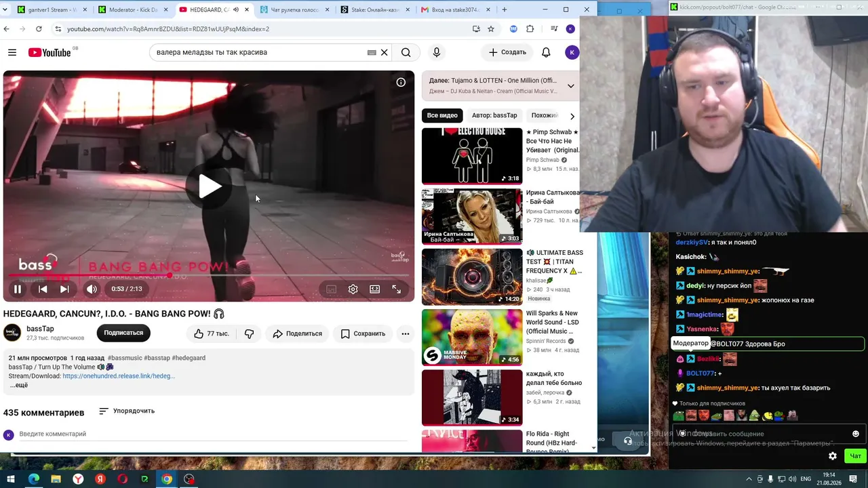This screenshot has width=868, height=488.
Task: Select the Все видео filter chip
Action: tap(442, 115)
